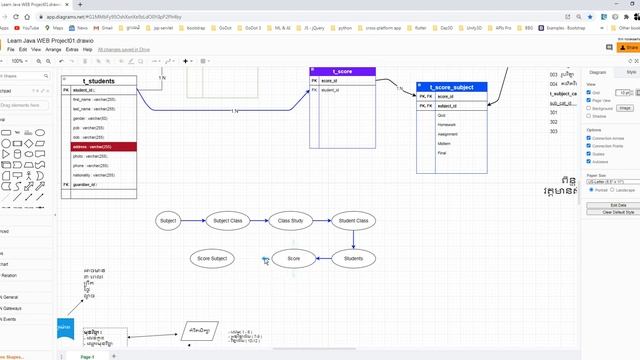Select the t_score table header
This screenshot has width=640, height=360.
click(x=342, y=71)
